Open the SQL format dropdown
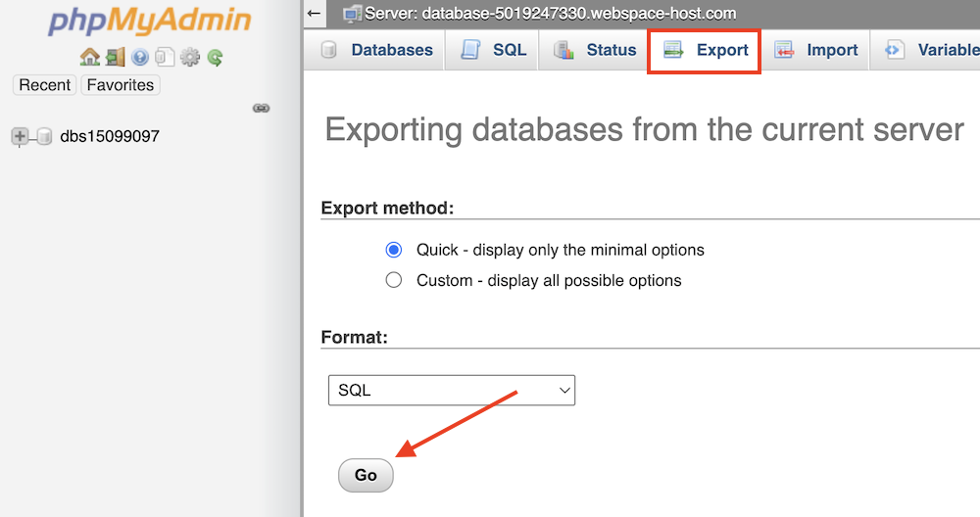This screenshot has height=517, width=980. [452, 390]
